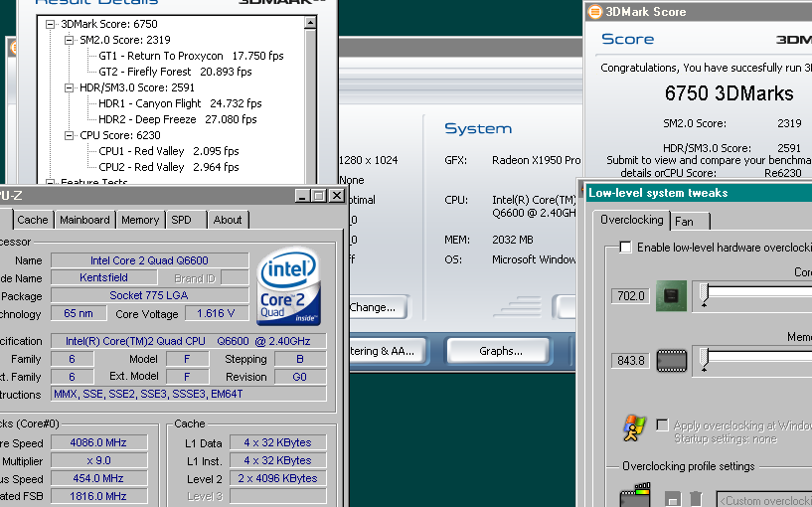Click the Stepping B value
The image size is (812, 507).
pos(300,359)
